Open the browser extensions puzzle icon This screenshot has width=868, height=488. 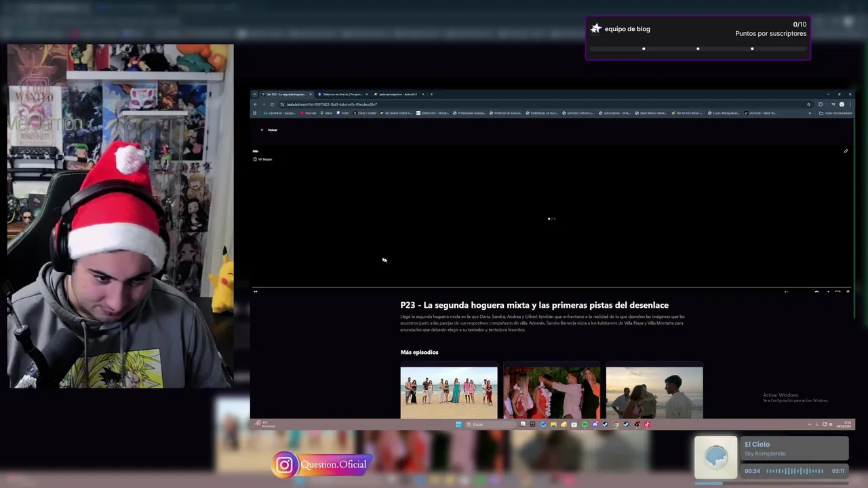click(821, 104)
